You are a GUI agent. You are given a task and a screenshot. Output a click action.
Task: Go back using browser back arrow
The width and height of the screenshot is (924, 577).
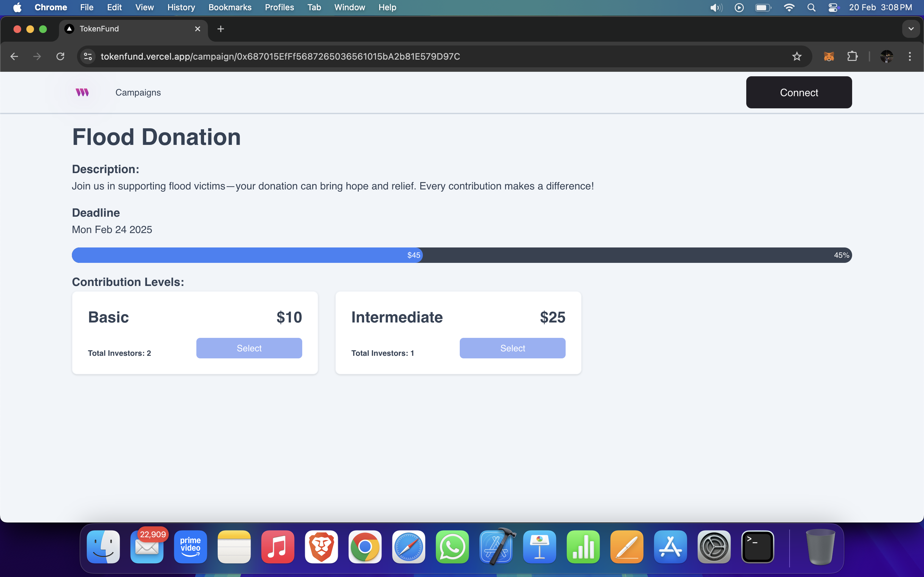coord(14,56)
